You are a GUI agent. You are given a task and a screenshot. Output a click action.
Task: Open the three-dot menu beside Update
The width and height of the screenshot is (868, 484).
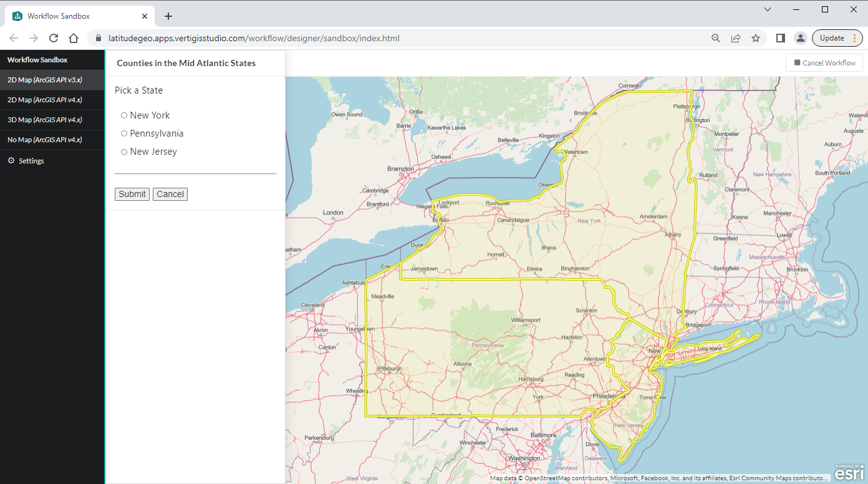point(855,37)
